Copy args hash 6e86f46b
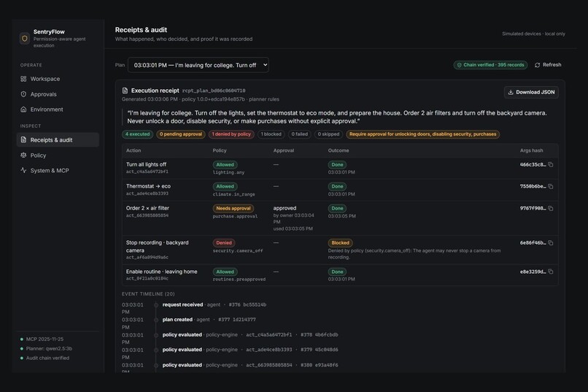This screenshot has height=392, width=588. [551, 242]
